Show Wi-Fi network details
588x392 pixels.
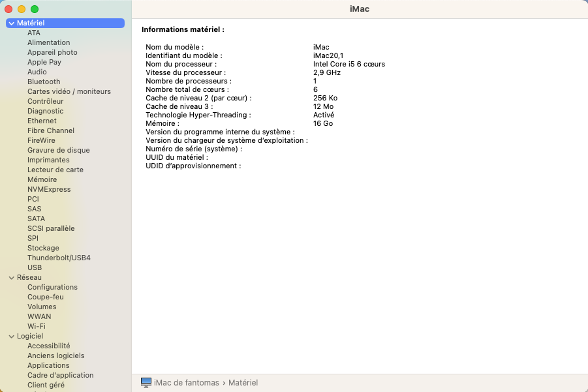pyautogui.click(x=37, y=326)
